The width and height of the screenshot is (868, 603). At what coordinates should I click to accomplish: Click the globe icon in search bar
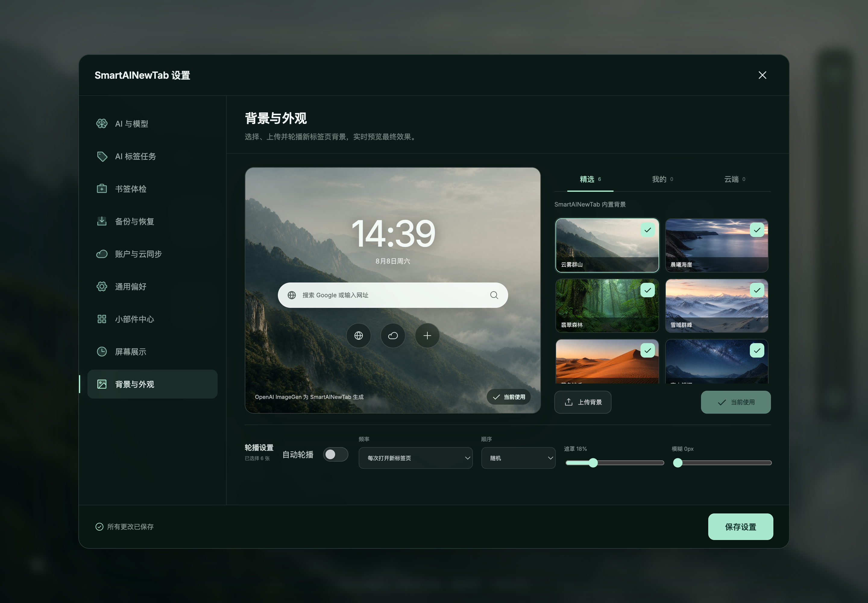(292, 295)
